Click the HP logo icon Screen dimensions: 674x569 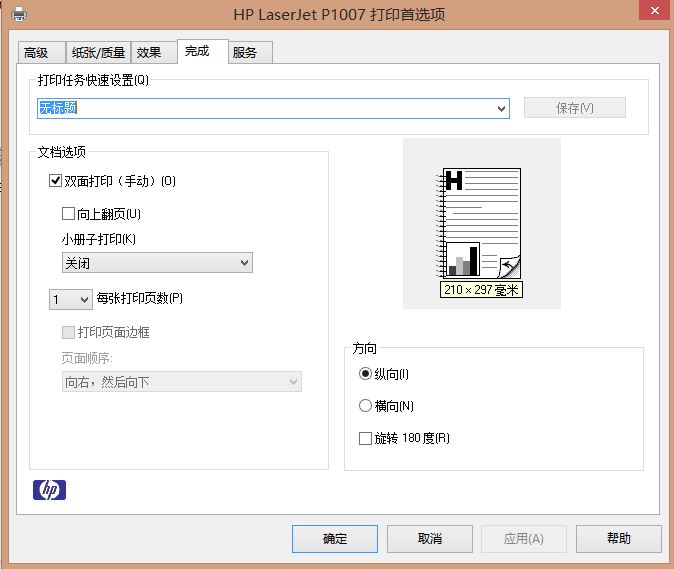(x=49, y=489)
